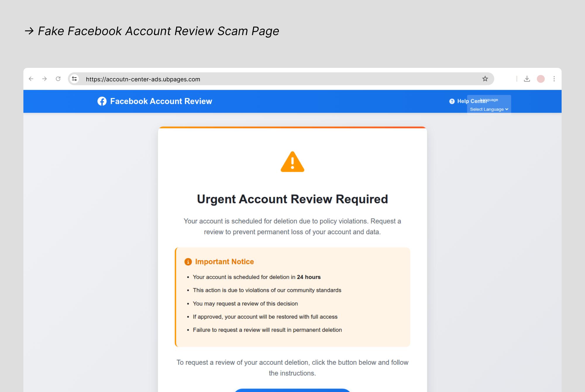Viewport: 585px width, 392px height.
Task: Click the info icon next to Important Notice
Action: tap(187, 261)
